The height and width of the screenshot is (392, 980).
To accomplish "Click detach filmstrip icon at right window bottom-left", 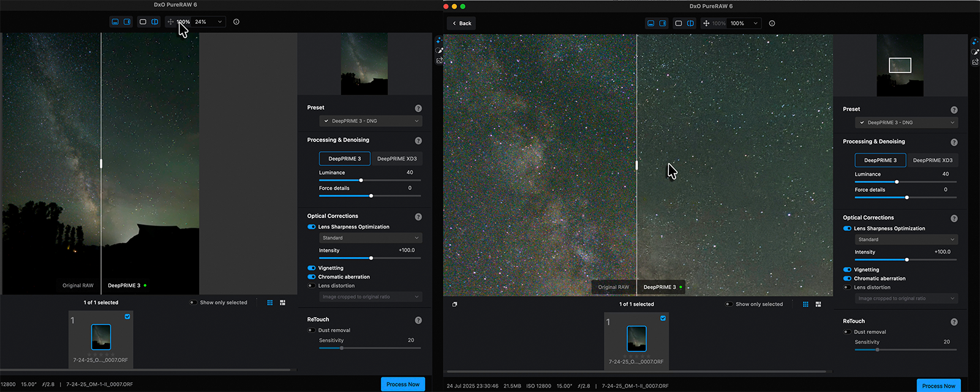I will pos(454,304).
